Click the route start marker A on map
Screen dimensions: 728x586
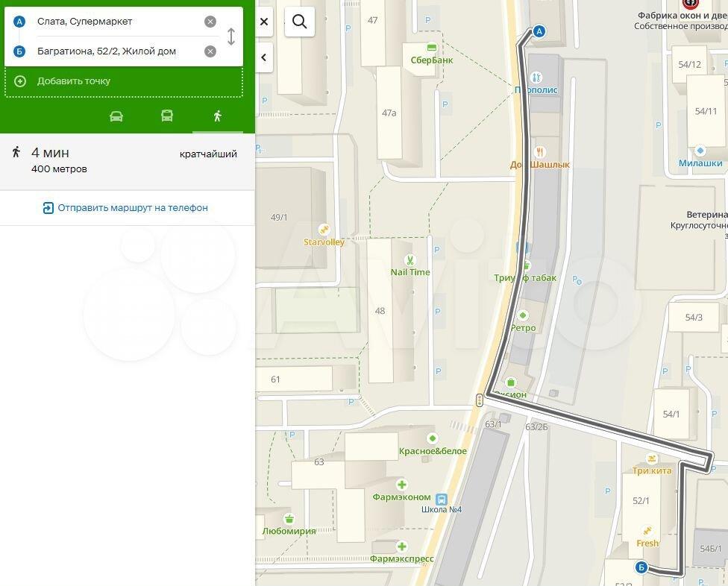coord(539,31)
